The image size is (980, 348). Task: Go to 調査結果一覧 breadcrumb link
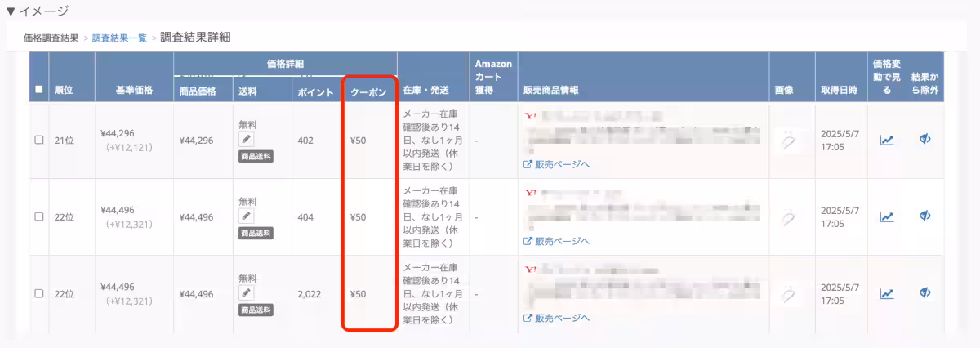click(119, 38)
